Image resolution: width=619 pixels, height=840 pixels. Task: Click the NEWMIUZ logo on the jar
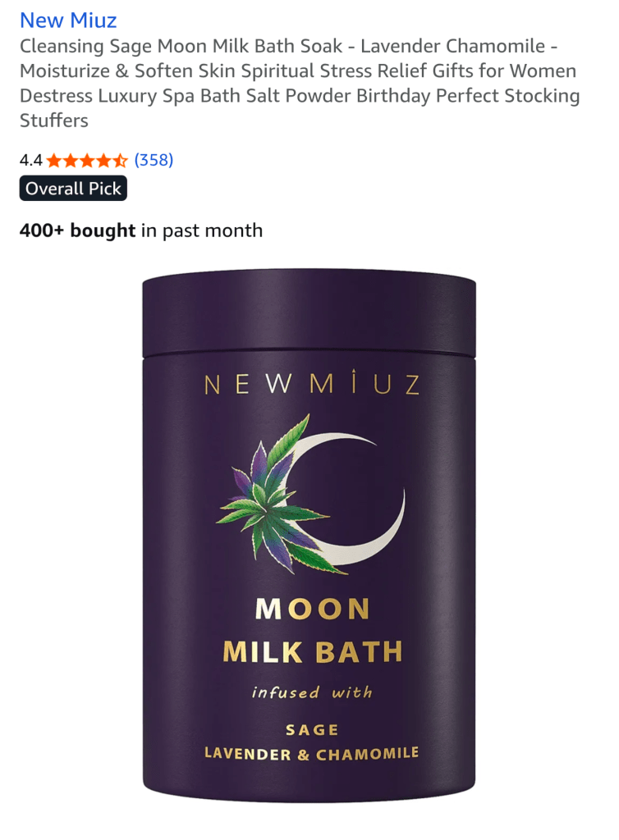[312, 382]
